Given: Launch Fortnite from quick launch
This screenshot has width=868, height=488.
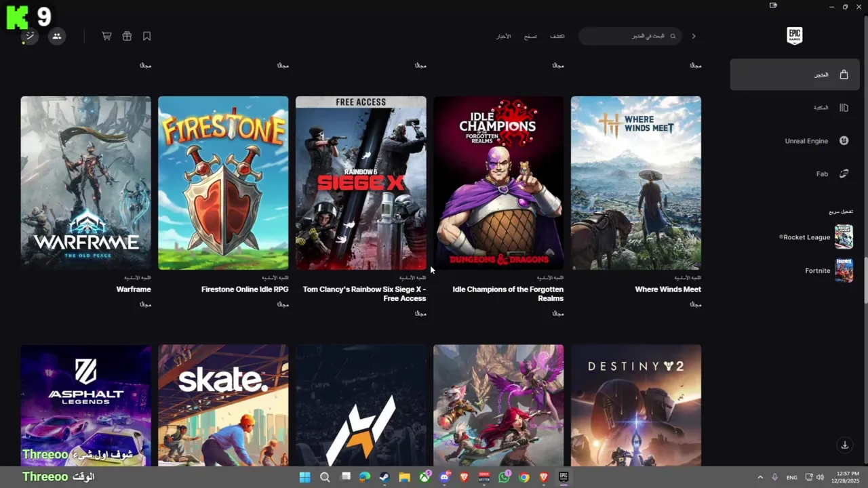Looking at the screenshot, I should [x=829, y=270].
